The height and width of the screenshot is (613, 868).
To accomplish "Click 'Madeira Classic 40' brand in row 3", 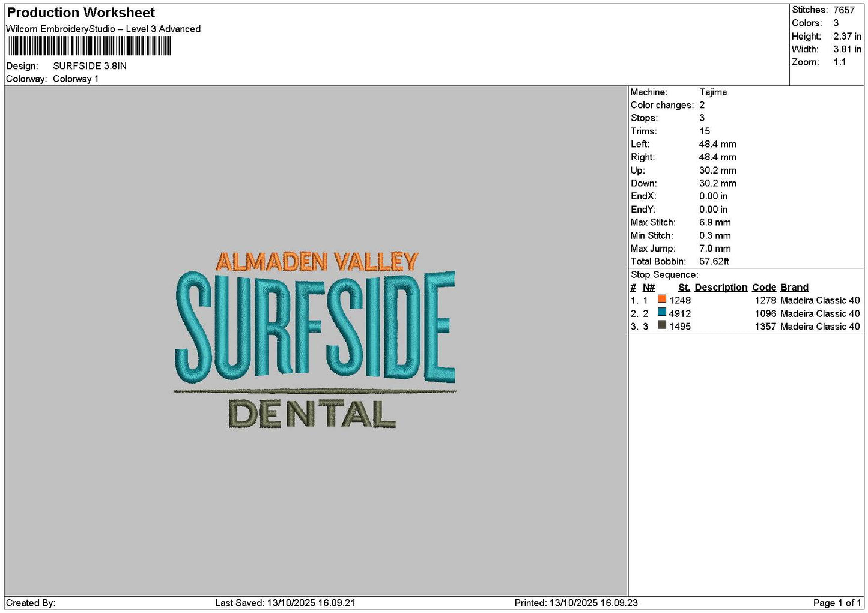I will pos(820,327).
